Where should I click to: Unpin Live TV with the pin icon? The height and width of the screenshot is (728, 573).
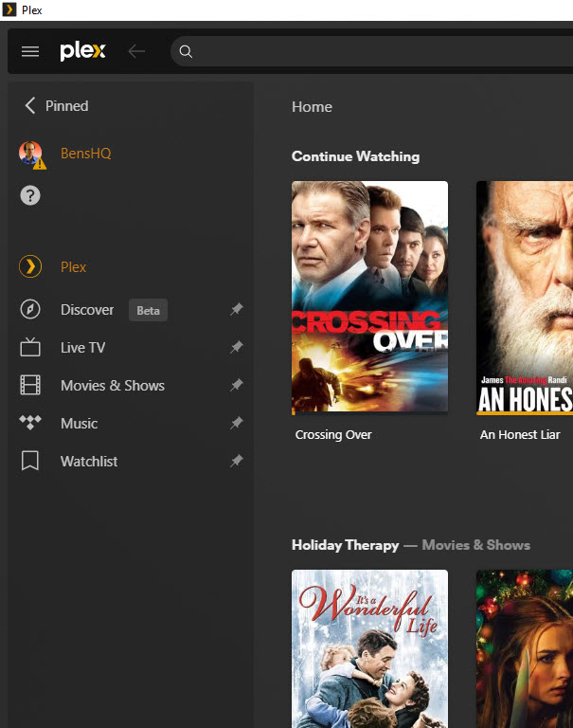[237, 347]
